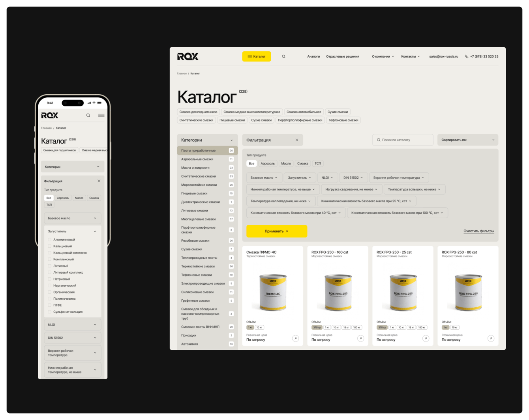Open the desktop DIN 51502 filter dropdown
Screen dimensions: 529x420
pos(353,177)
